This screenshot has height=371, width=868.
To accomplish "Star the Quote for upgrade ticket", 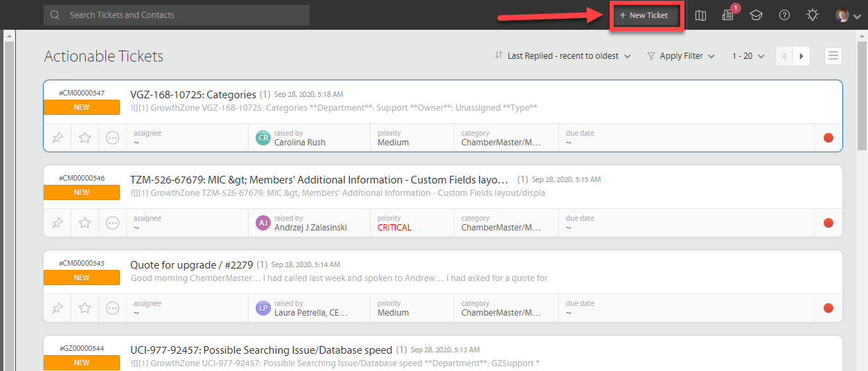I will (85, 308).
